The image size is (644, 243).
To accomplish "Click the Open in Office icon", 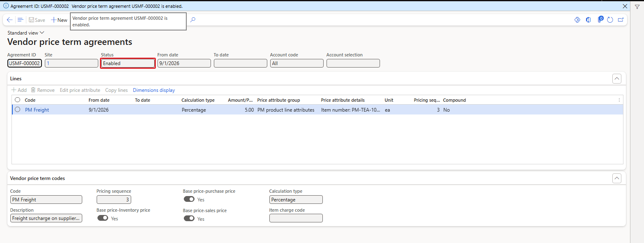I will pos(588,20).
